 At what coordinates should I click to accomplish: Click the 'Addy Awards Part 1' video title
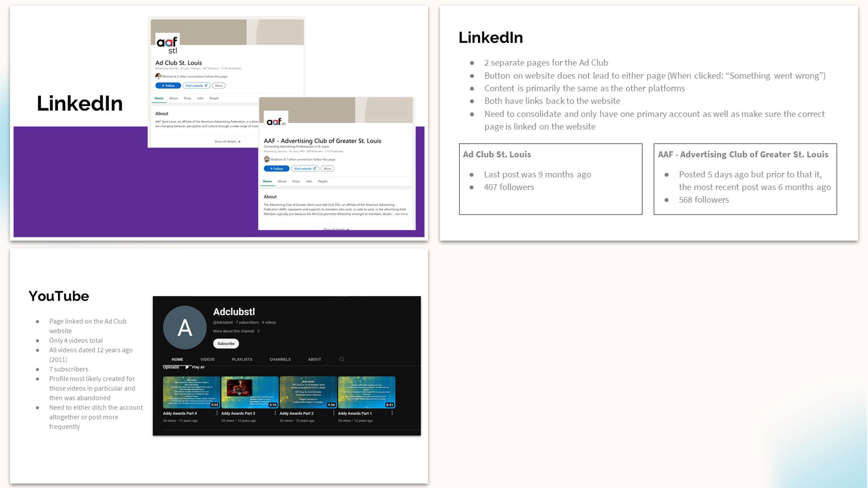(x=355, y=413)
